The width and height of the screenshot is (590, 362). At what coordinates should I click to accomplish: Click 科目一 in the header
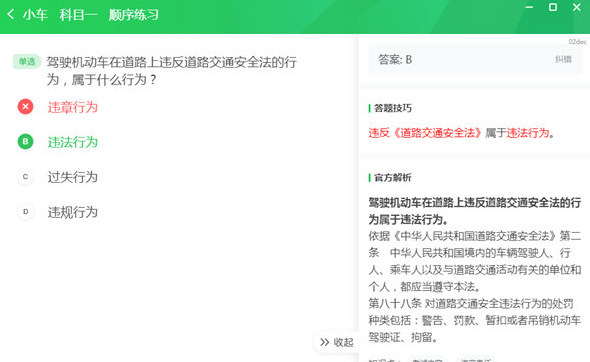[78, 15]
